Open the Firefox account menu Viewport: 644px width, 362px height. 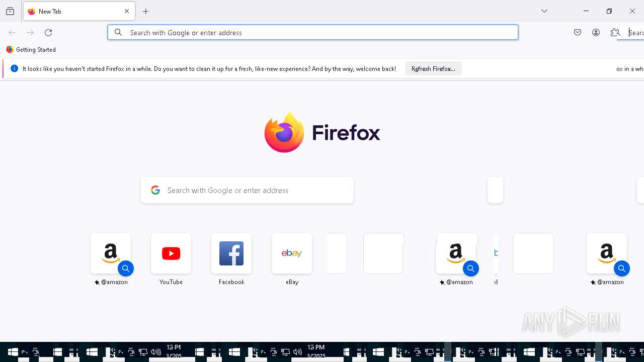(x=596, y=33)
